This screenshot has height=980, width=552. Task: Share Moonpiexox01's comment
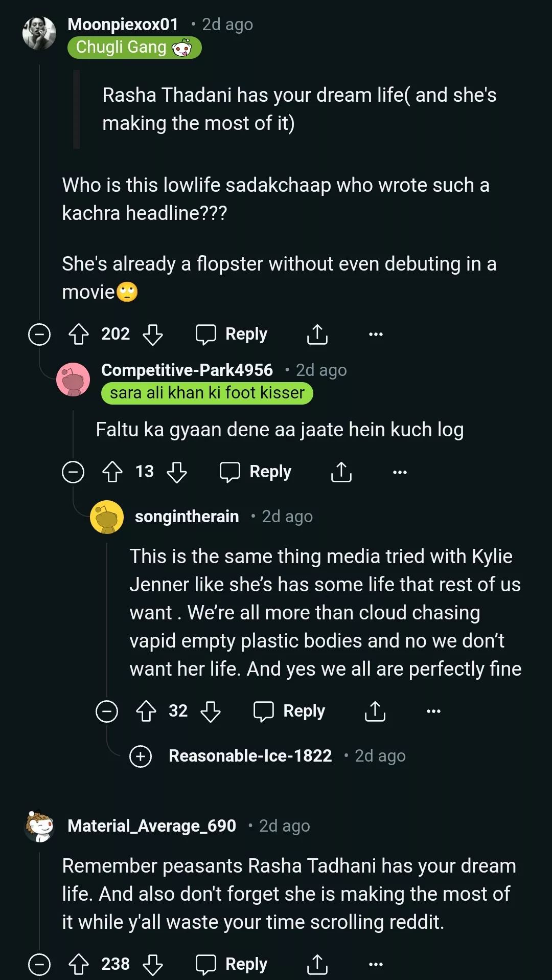coord(317,335)
